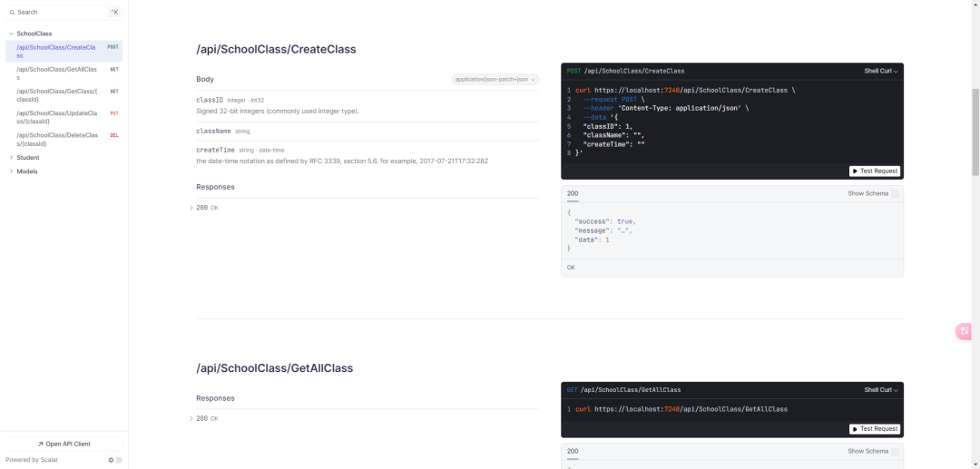Click the search magnifier icon in sidebar
The image size is (980, 469).
pyautogui.click(x=12, y=12)
